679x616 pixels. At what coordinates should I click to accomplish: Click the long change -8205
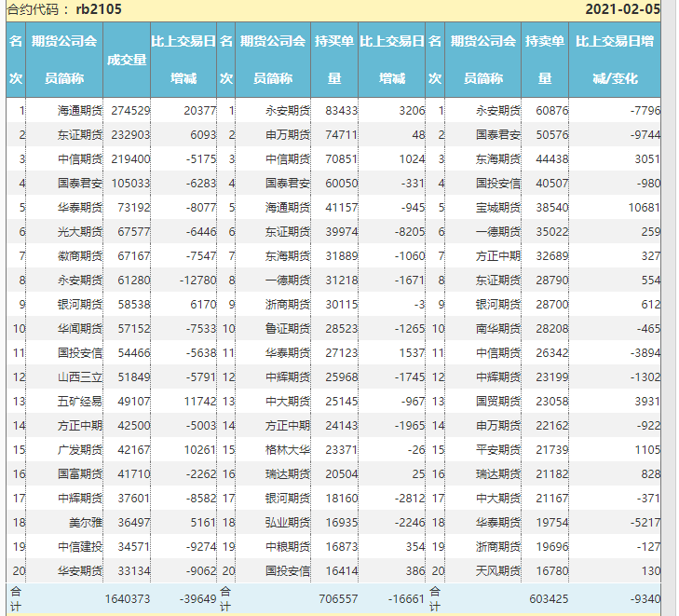tap(410, 232)
